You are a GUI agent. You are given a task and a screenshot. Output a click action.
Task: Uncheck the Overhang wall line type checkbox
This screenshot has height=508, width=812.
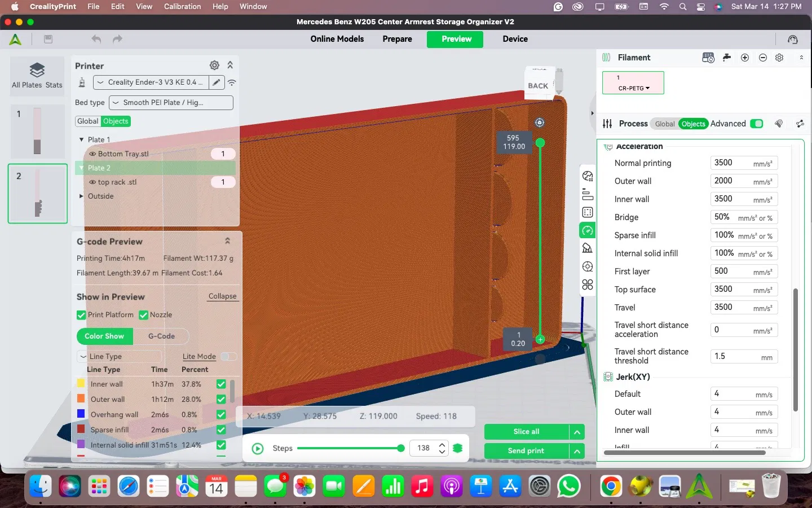(x=221, y=415)
